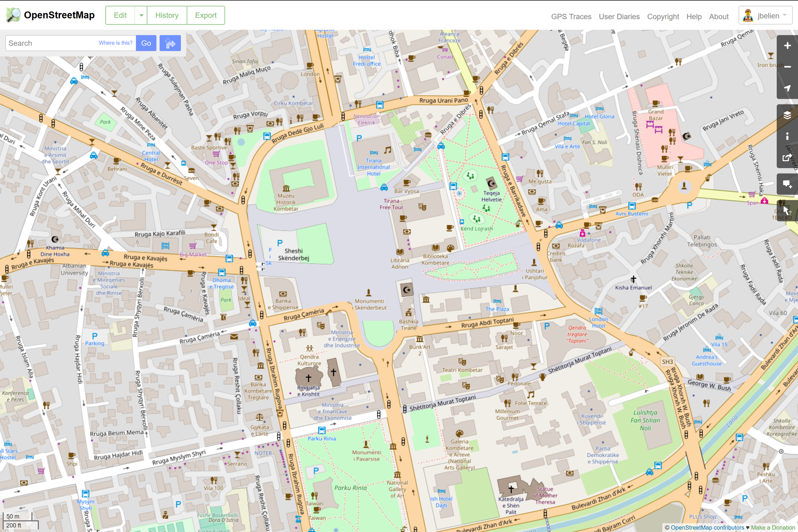The height and width of the screenshot is (532, 798).
Task: Add a note to the map
Action: 787,184
